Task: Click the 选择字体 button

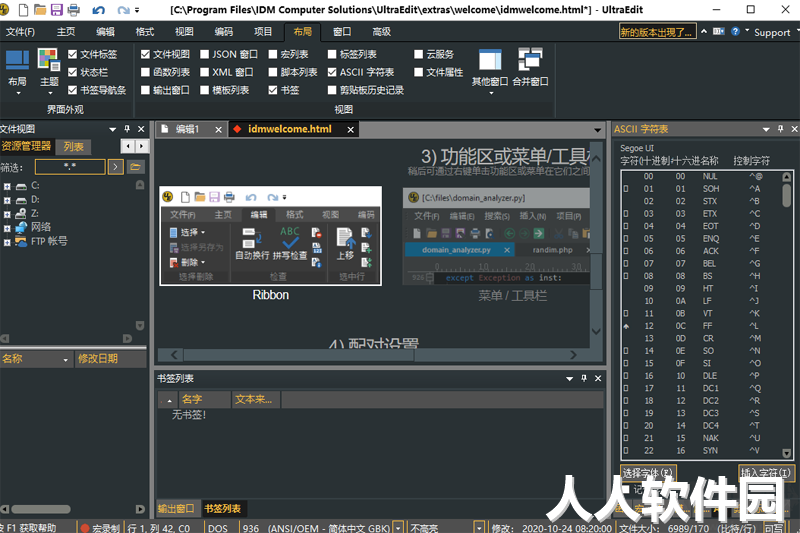Action: pos(648,473)
